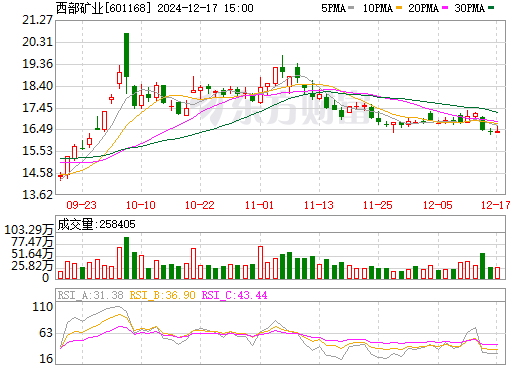Viewport: 520px width, 365px height.
Task: Click the 103.29万 volume axis label
Action: click(x=29, y=230)
